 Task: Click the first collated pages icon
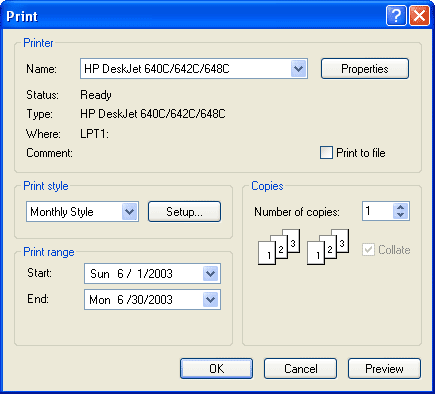pos(279,247)
